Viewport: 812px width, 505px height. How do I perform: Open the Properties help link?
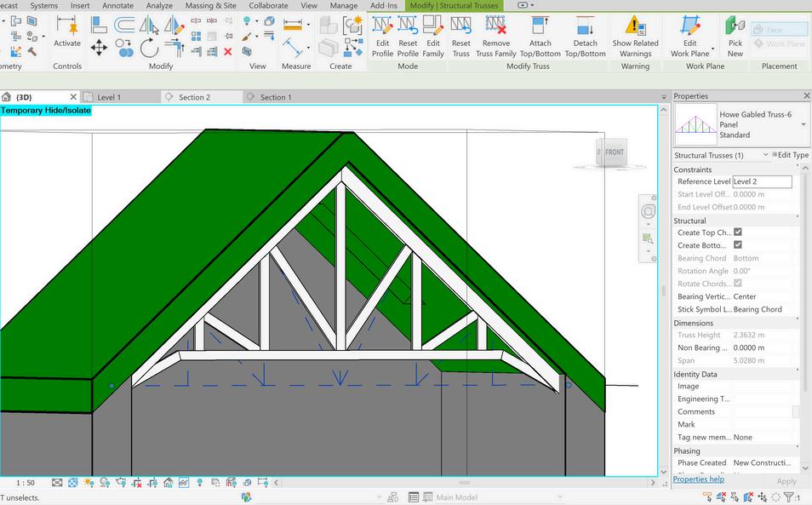pos(699,479)
